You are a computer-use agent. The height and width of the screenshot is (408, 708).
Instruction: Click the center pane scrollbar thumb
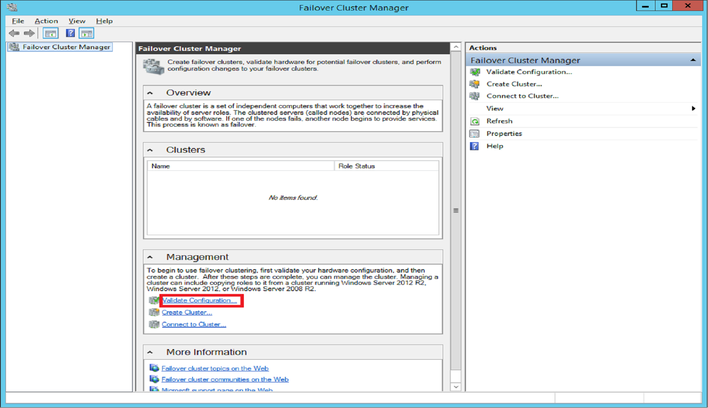[x=456, y=210]
